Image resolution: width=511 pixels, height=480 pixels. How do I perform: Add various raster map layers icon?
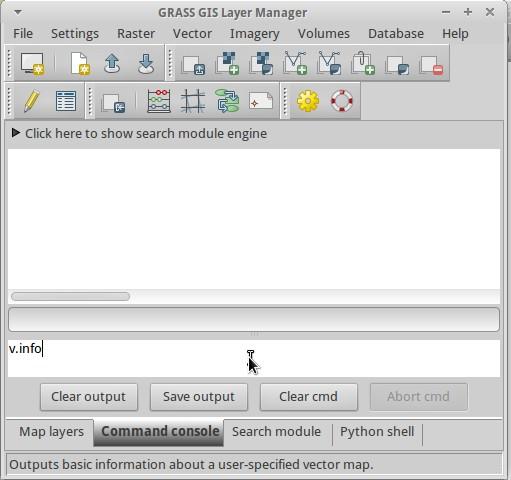click(x=261, y=63)
